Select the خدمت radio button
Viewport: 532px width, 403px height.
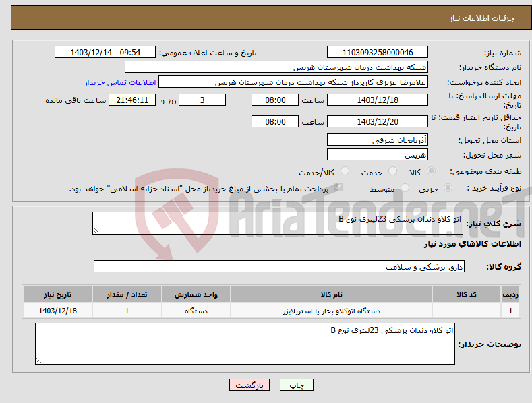click(x=392, y=171)
